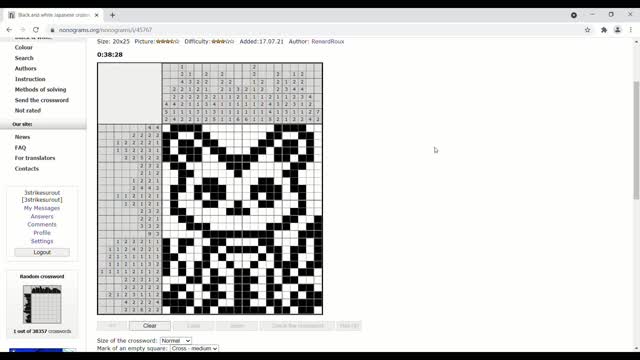
Task: Open the Mark of an empty square dropdown
Action: tap(194, 349)
